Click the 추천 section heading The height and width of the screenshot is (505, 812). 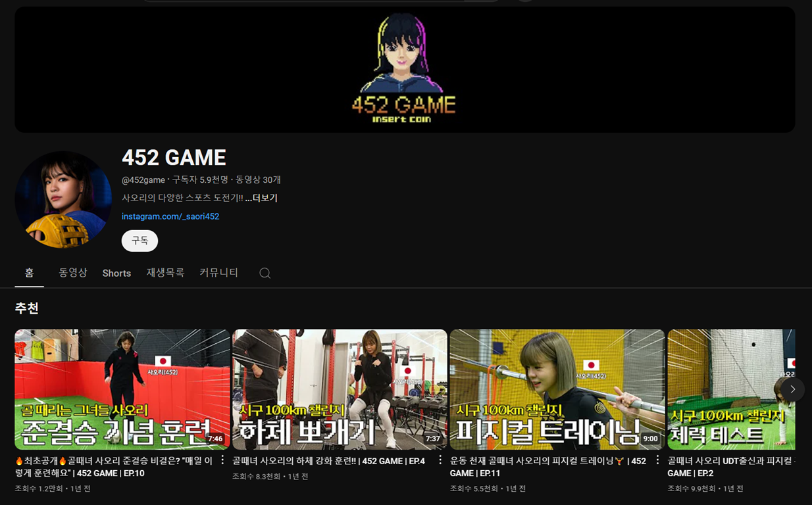tap(27, 308)
